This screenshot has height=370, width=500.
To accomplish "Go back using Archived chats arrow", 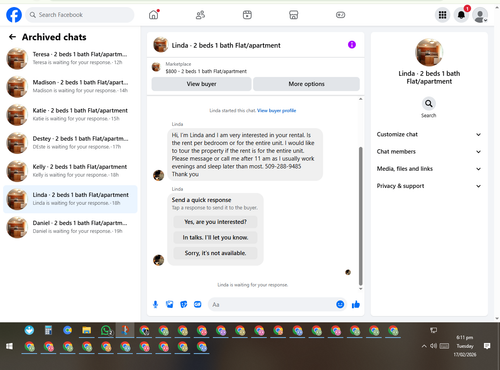I will 12,37.
